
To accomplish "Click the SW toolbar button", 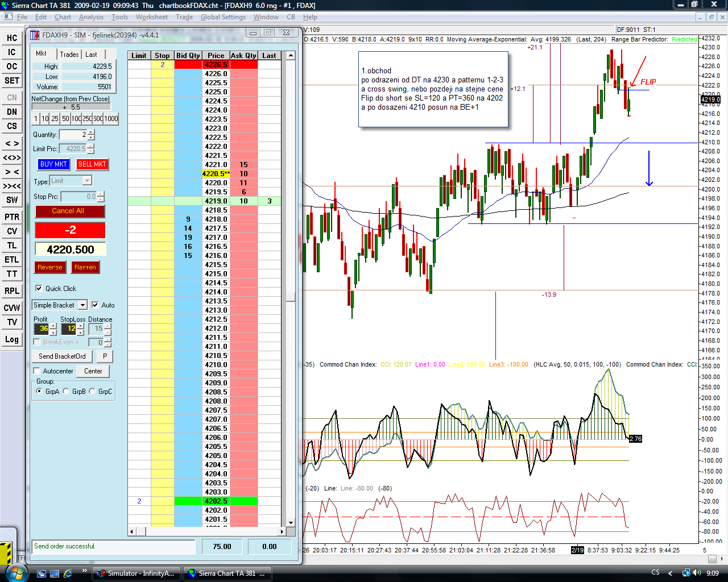I will pyautogui.click(x=12, y=200).
